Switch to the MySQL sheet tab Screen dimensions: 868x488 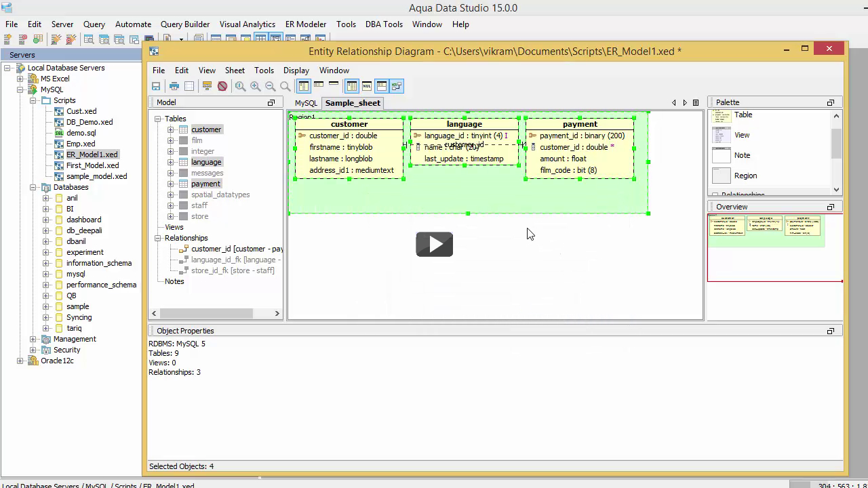point(306,103)
